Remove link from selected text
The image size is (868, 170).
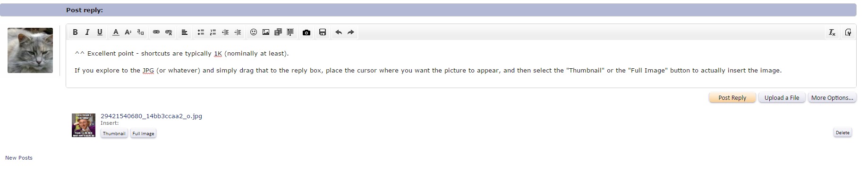point(169,32)
